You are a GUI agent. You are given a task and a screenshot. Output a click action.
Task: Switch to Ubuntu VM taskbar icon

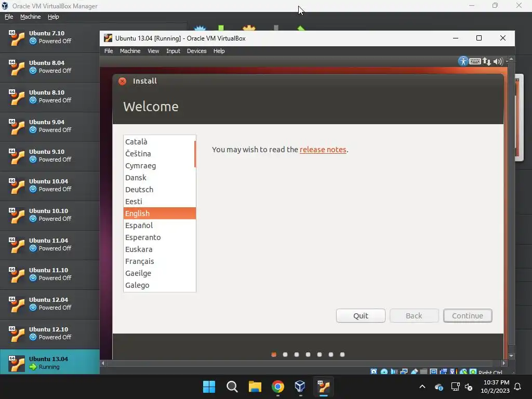click(323, 387)
